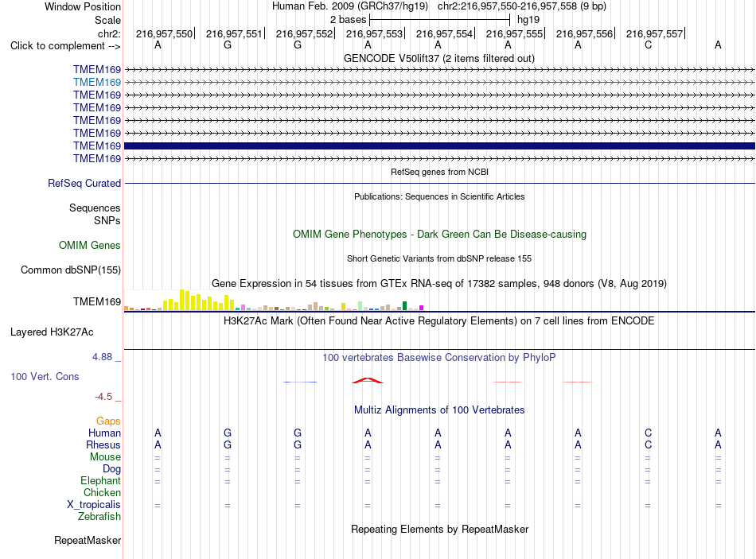
Task: Click the GTEx 'Gene Expression in 54 tissues' title
Action: coord(439,283)
